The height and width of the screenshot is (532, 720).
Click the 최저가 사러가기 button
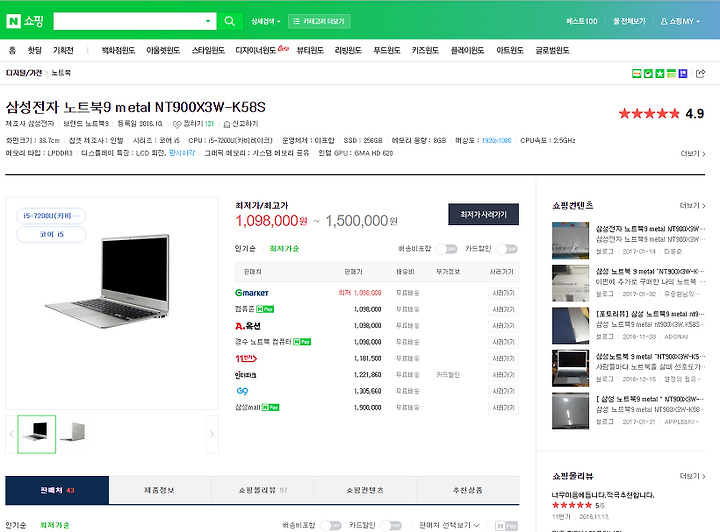[484, 214]
